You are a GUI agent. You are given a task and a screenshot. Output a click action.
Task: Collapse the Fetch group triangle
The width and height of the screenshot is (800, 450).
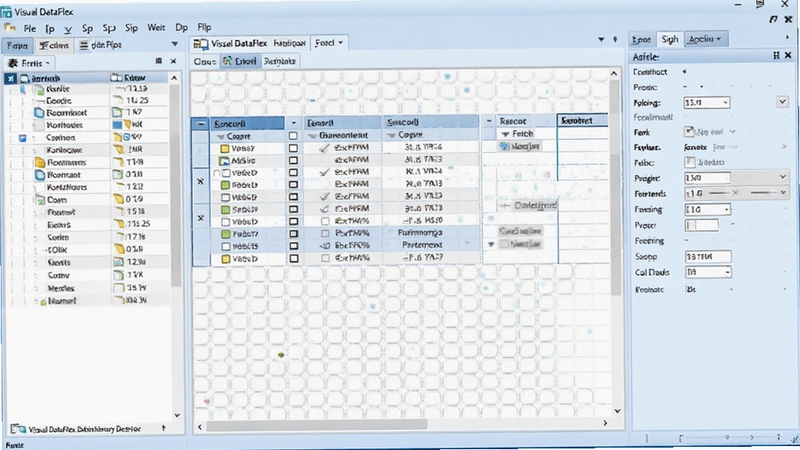pos(505,134)
